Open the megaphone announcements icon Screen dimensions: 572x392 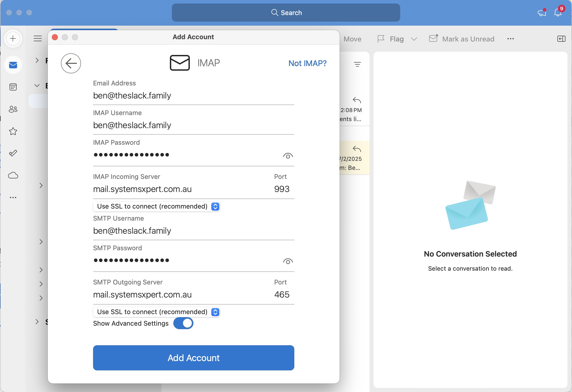(542, 13)
